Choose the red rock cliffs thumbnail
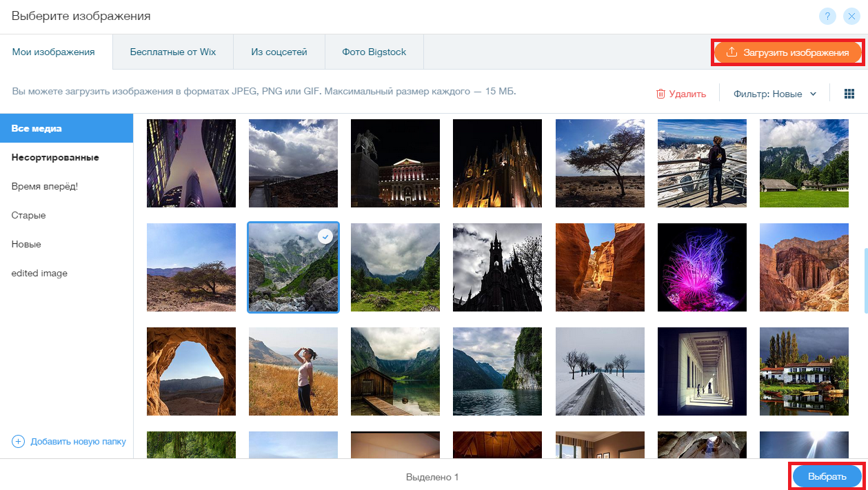Image resolution: width=868 pixels, height=490 pixels. 804,267
